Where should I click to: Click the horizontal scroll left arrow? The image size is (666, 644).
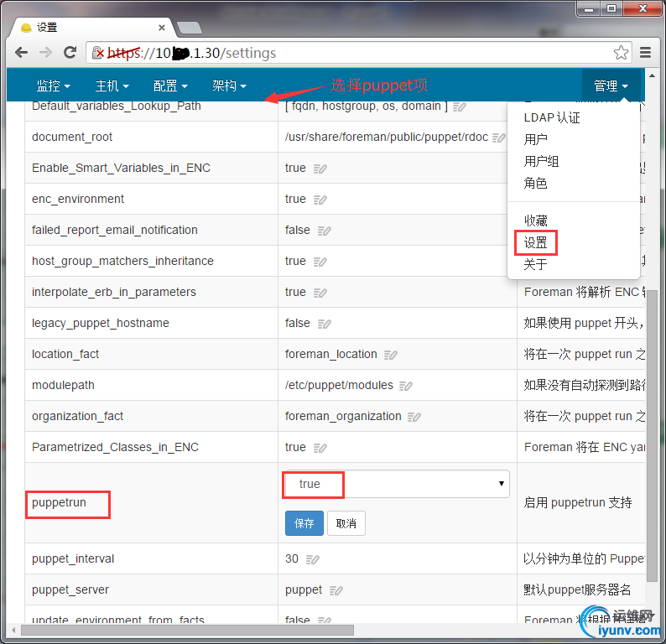click(x=13, y=630)
